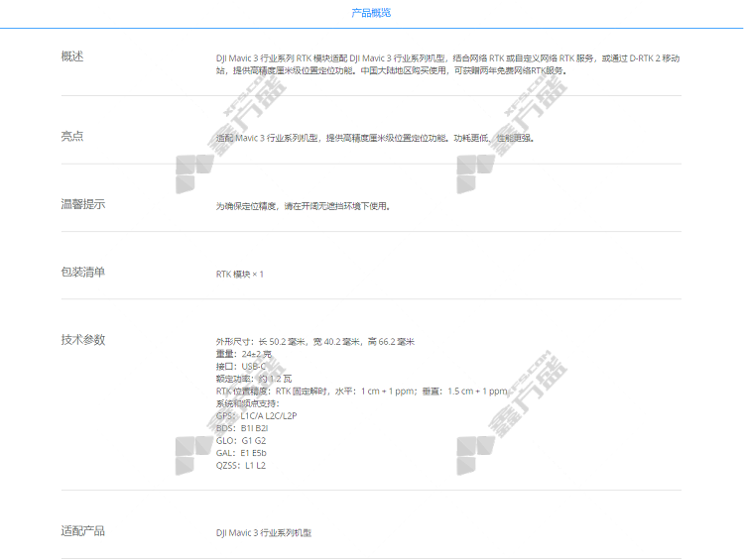The width and height of the screenshot is (744, 560).
Task: Click the 'GLO：G1 G2' line
Action: click(x=241, y=440)
